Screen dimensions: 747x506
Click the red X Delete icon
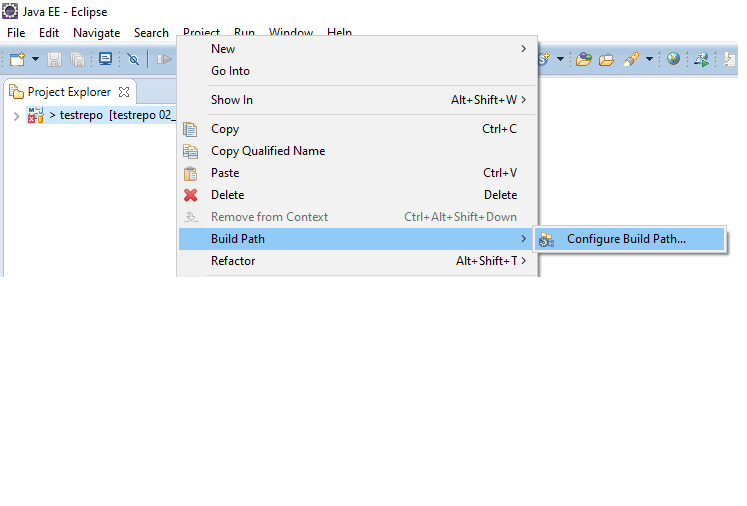(x=191, y=195)
